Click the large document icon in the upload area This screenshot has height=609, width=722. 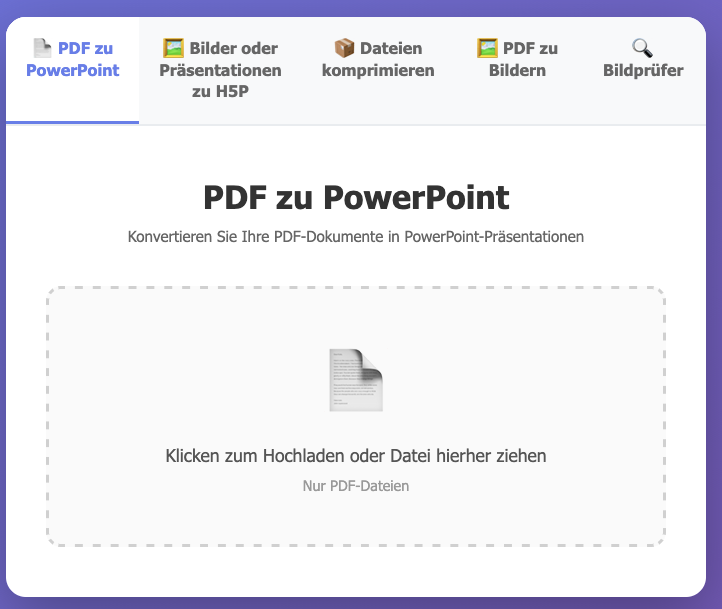point(356,380)
